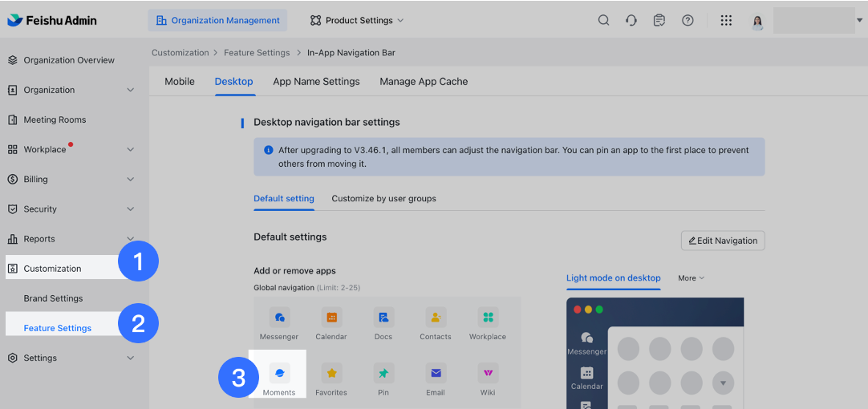
Task: Open Reports in sidebar
Action: click(x=39, y=239)
